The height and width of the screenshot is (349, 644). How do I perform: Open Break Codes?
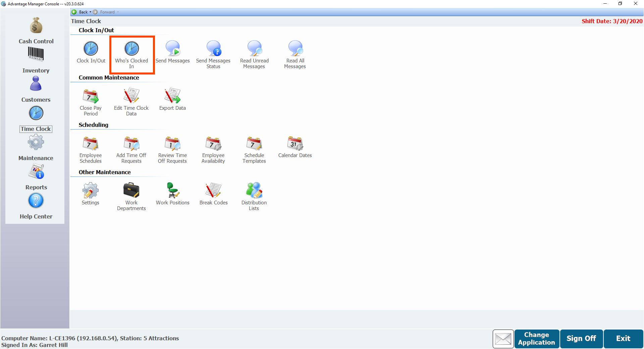[213, 191]
